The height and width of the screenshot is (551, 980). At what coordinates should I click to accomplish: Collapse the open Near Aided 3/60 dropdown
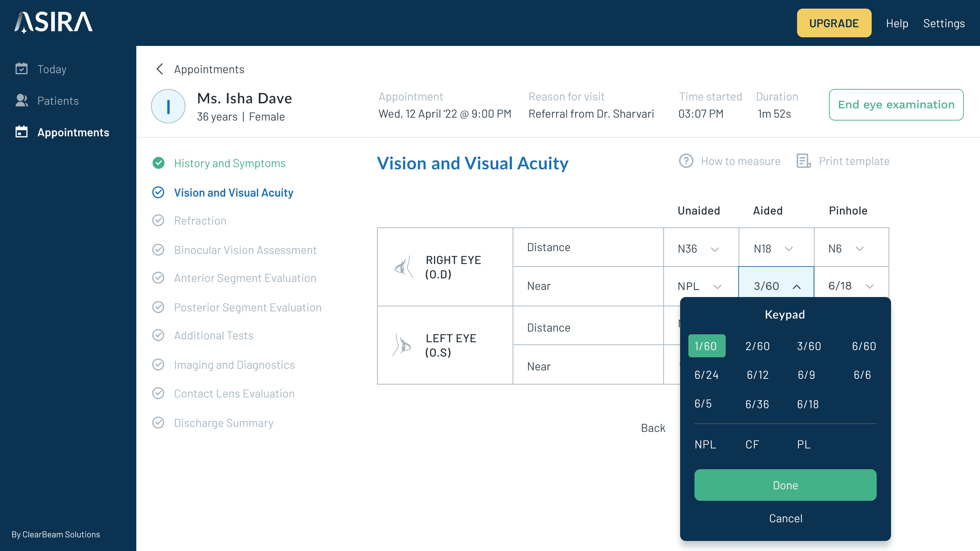pyautogui.click(x=796, y=287)
